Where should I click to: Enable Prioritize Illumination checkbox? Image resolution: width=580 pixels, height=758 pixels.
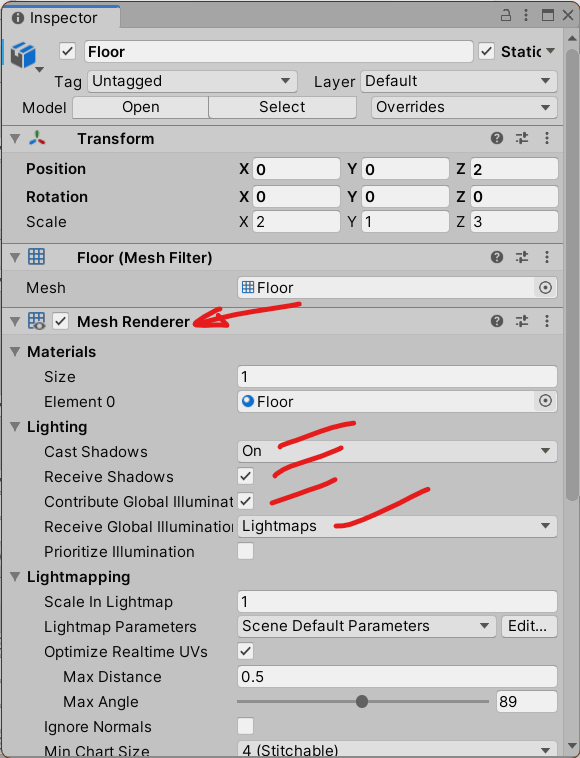click(x=246, y=551)
